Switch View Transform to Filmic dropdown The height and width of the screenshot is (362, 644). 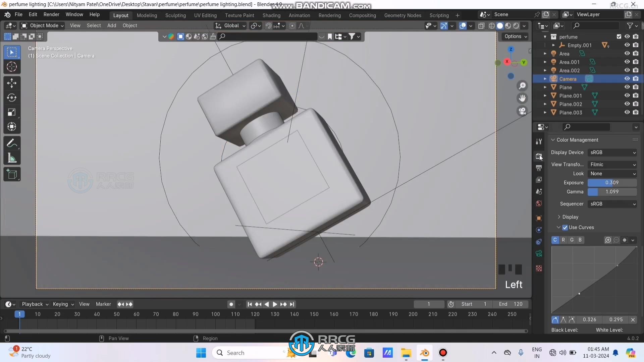tap(612, 164)
